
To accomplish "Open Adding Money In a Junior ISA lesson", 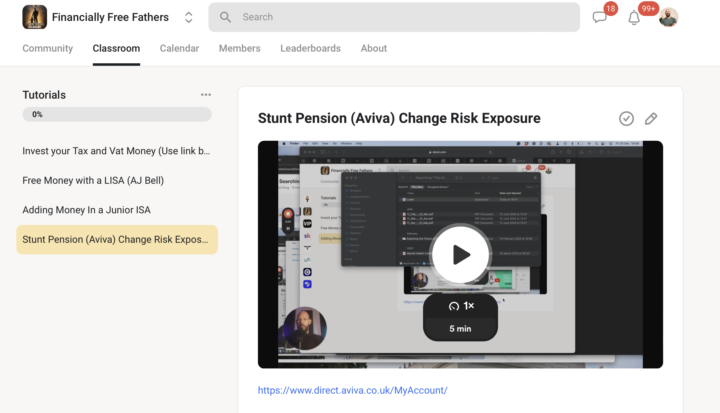I will (x=117, y=210).
